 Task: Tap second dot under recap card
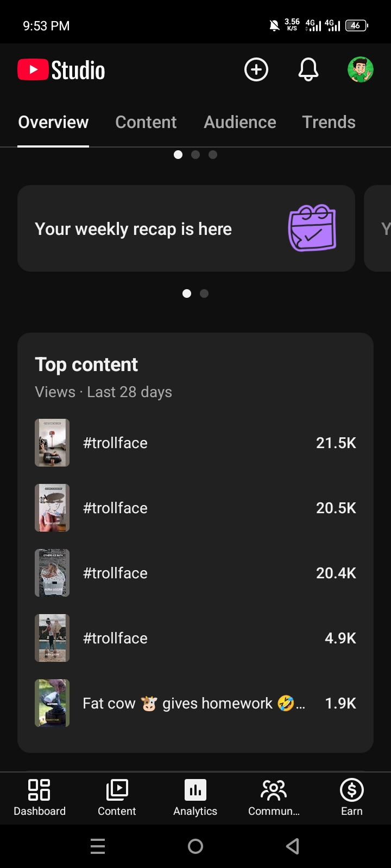tap(204, 293)
